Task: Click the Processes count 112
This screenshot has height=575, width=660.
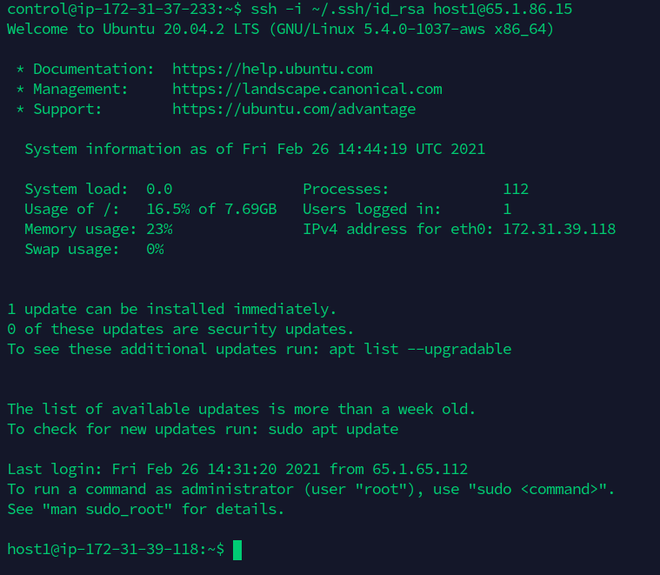Action: [x=516, y=189]
